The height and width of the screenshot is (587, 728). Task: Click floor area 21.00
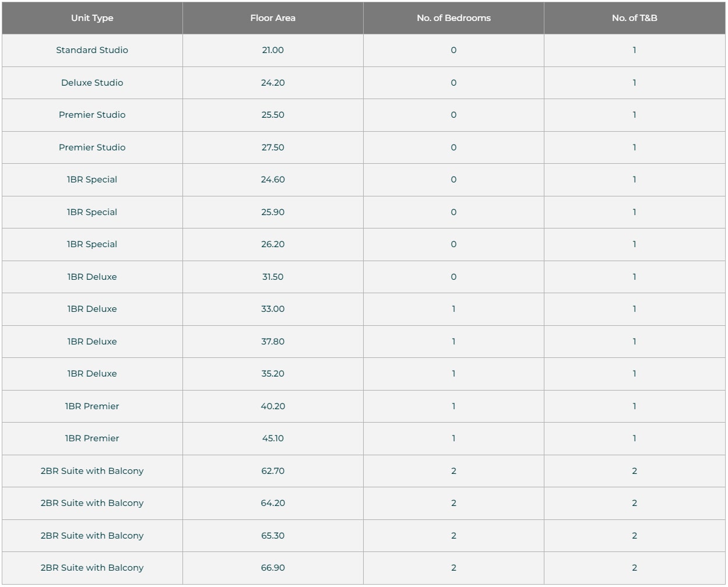click(273, 50)
